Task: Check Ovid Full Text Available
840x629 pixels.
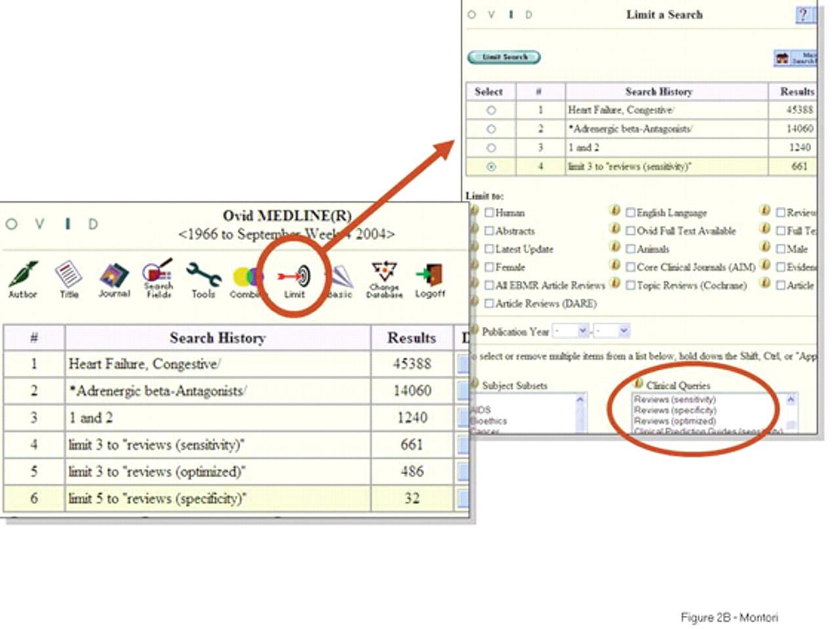Action: (x=630, y=231)
